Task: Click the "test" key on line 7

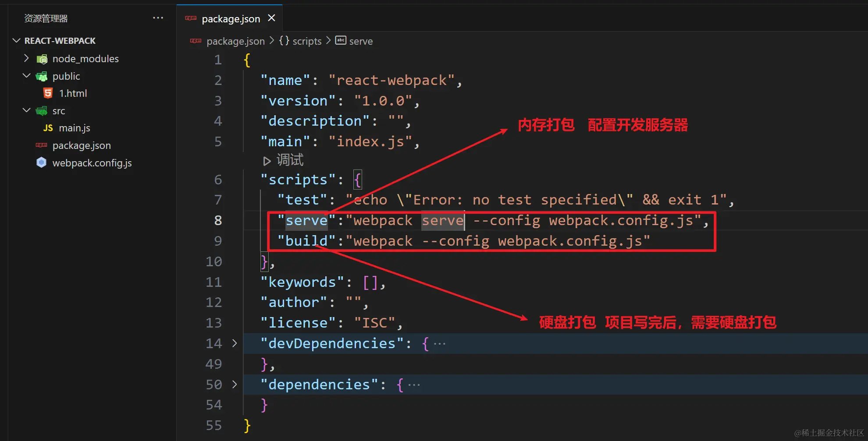Action: [302, 200]
